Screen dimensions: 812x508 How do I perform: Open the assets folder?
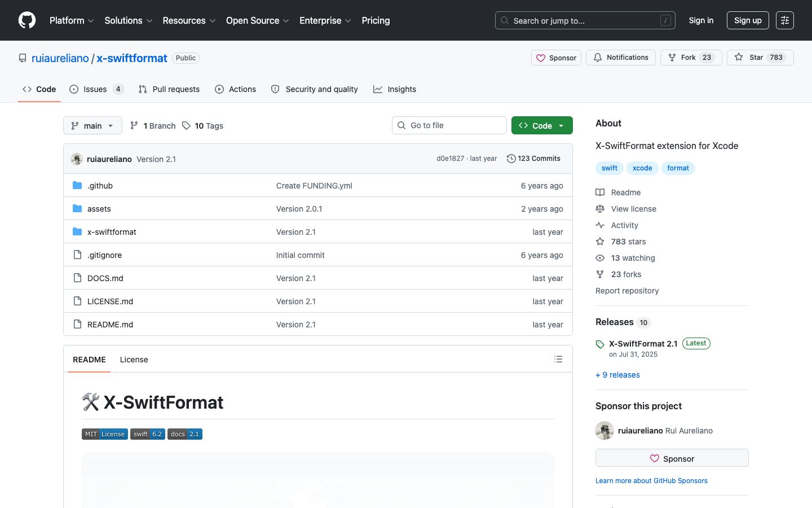click(x=99, y=209)
